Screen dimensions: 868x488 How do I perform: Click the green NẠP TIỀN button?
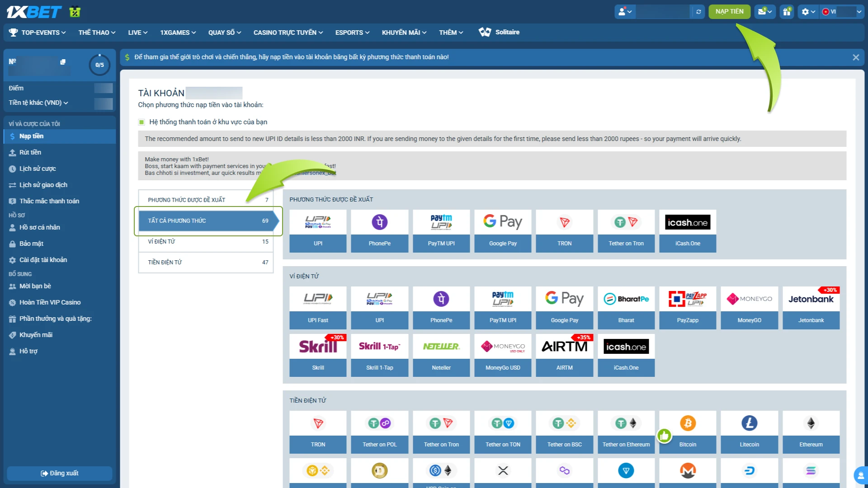click(729, 12)
